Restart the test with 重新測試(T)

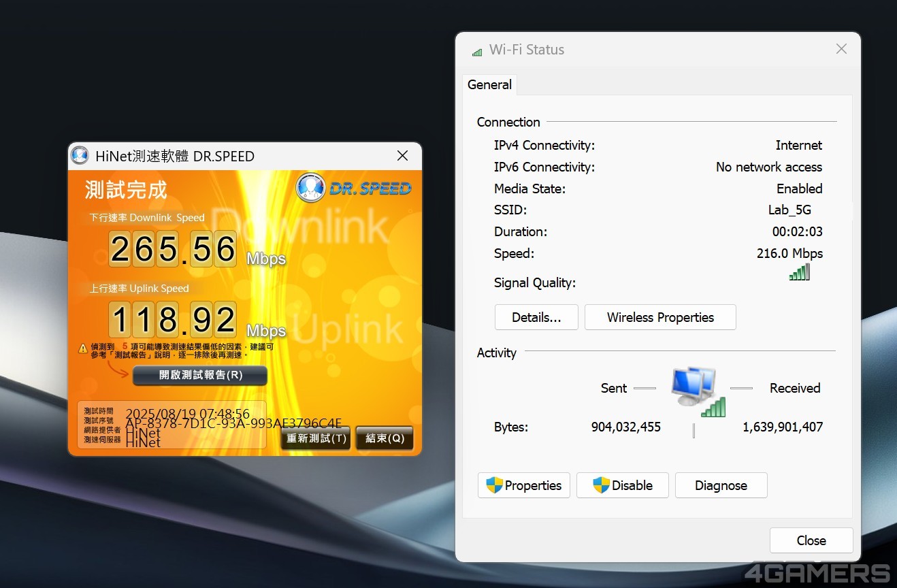pos(316,438)
